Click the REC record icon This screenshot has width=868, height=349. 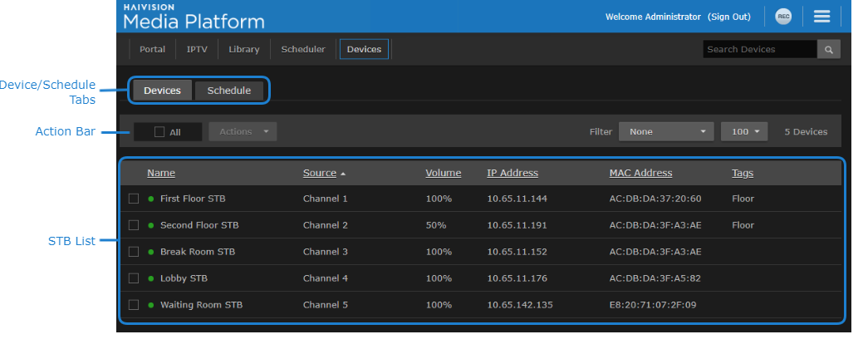coord(782,17)
